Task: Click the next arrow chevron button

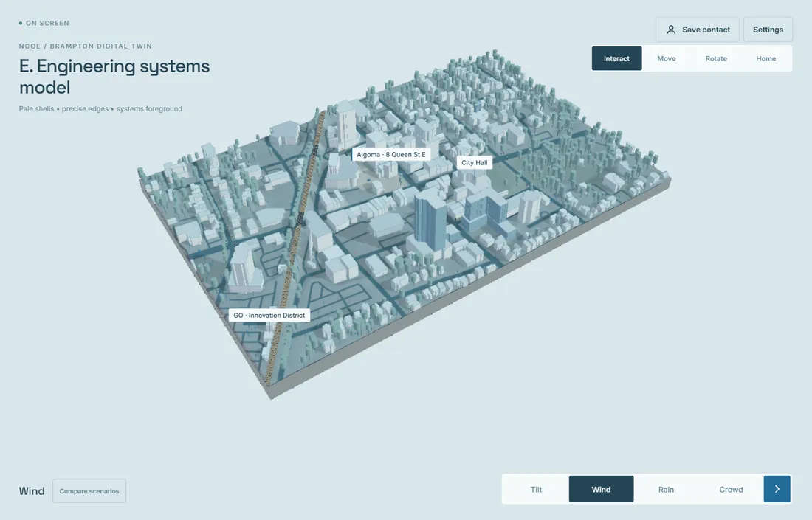Action: (777, 489)
